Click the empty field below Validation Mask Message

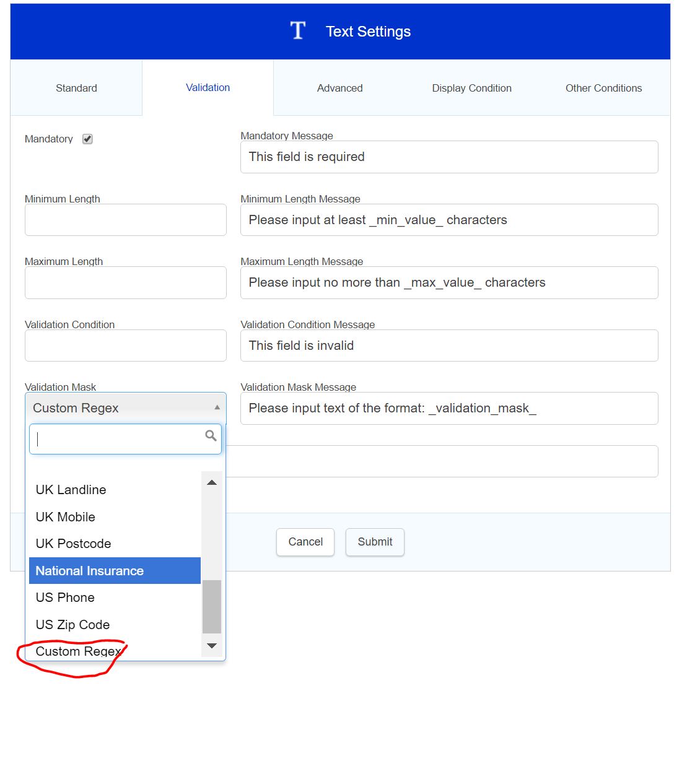point(442,461)
